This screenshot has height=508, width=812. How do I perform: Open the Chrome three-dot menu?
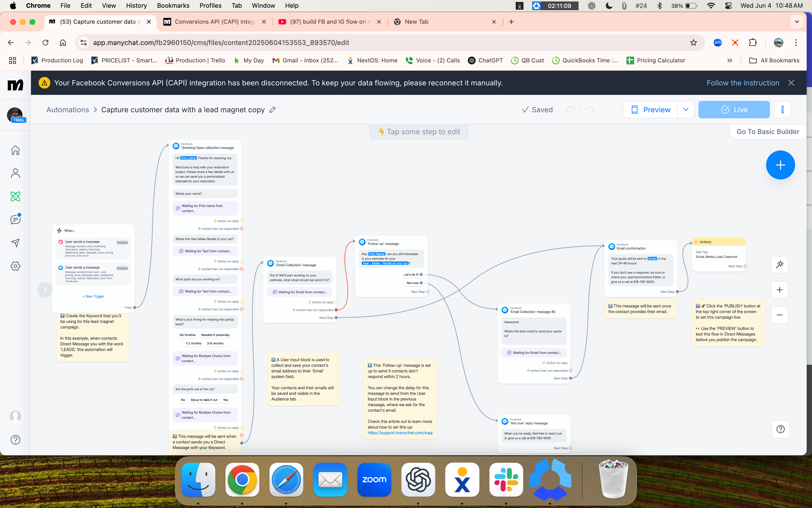coord(796,42)
